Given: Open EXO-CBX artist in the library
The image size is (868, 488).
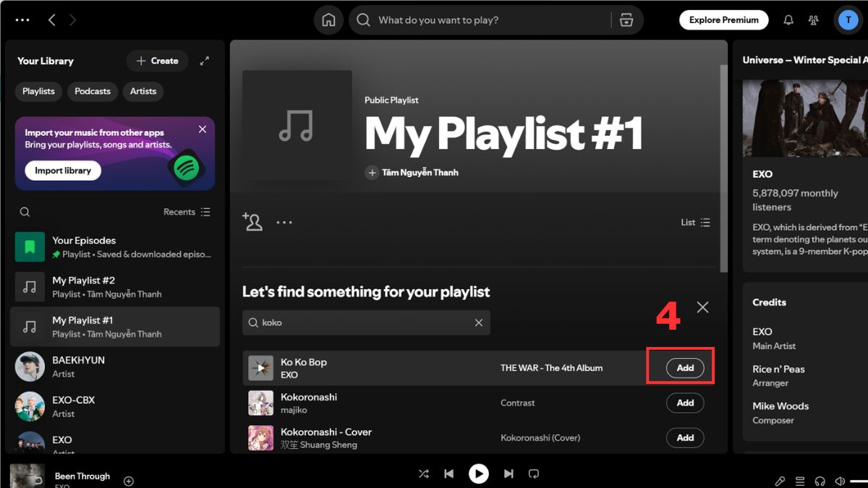Looking at the screenshot, I should 115,406.
